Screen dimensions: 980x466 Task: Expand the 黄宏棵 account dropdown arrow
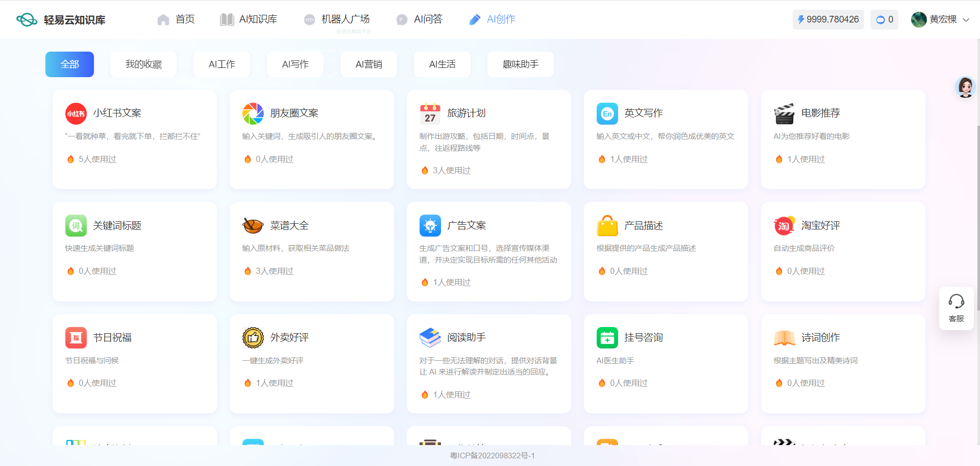(966, 20)
